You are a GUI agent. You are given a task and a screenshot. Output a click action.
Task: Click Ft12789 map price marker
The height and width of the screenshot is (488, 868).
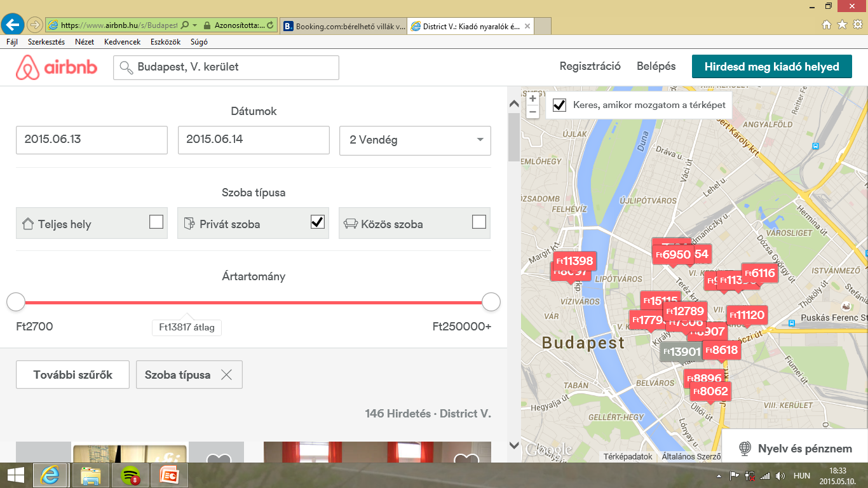pos(685,311)
